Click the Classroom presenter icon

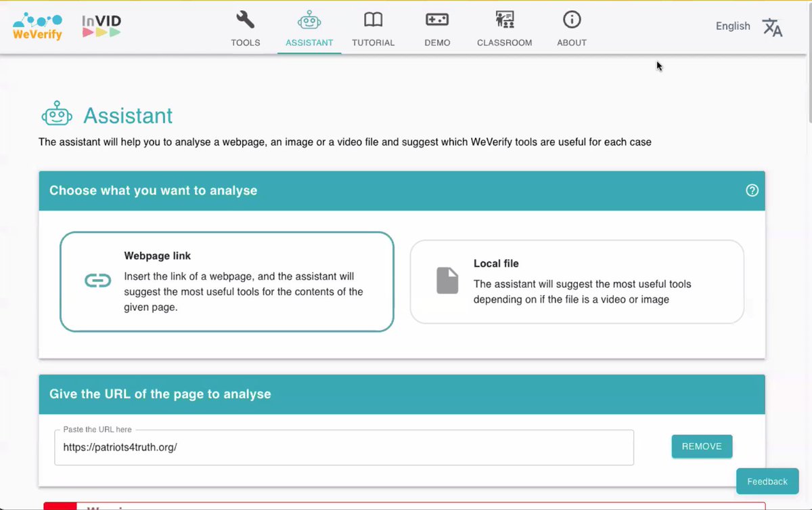pyautogui.click(x=504, y=20)
